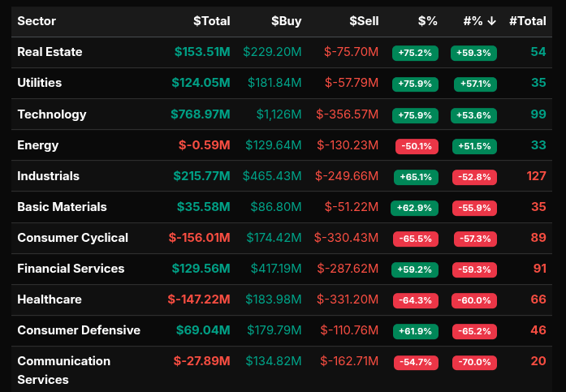This screenshot has height=392, width=566.
Task: Click the $768.97M total value
Action: [x=201, y=114]
